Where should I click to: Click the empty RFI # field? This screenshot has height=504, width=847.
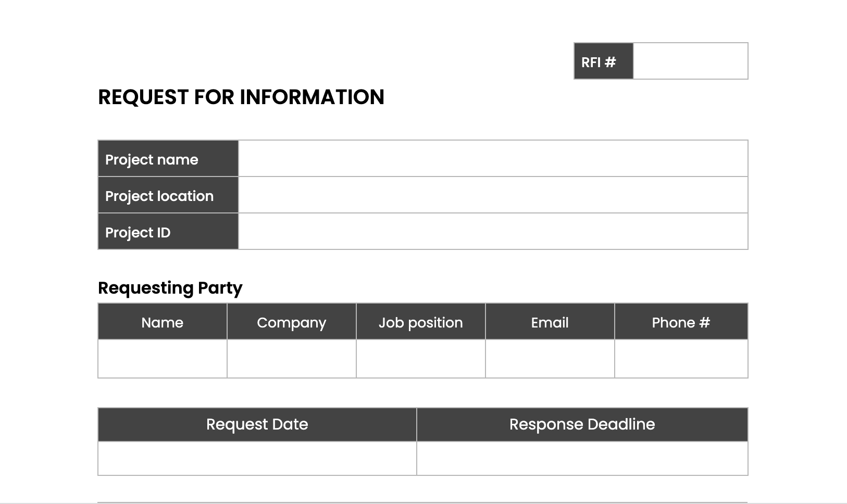(690, 61)
